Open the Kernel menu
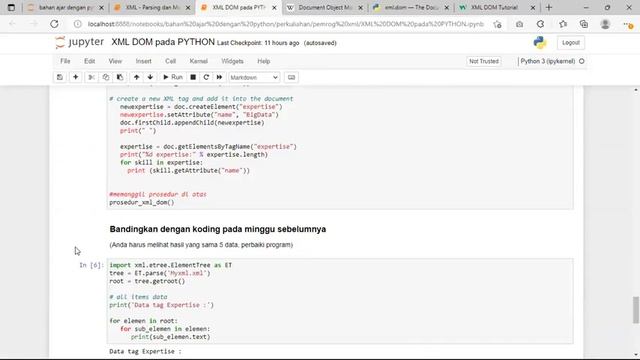 pos(198,61)
